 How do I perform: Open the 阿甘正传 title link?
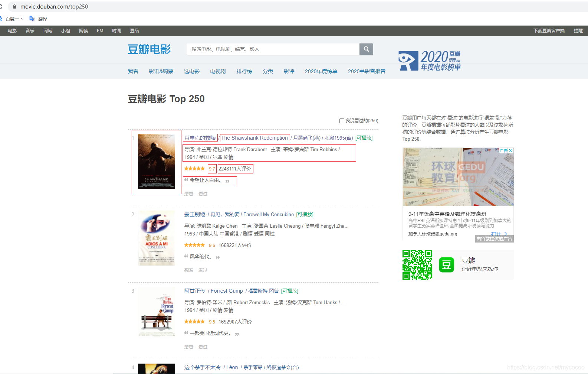[x=195, y=291]
